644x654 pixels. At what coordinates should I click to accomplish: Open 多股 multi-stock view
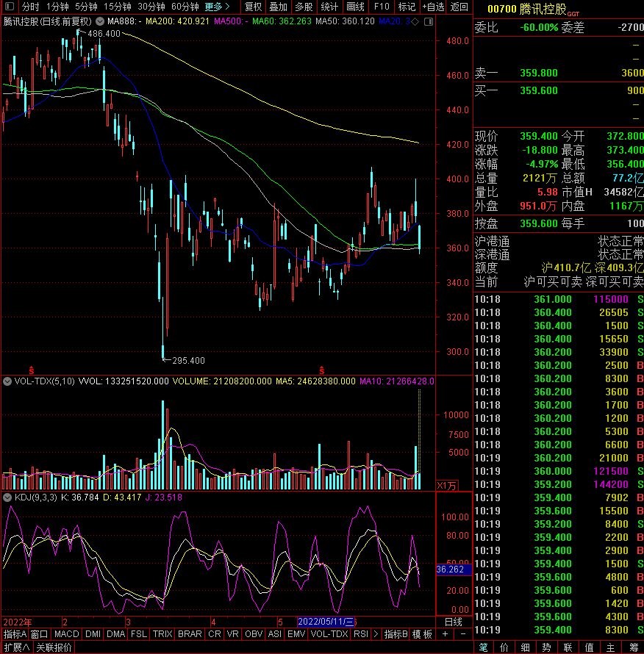coord(304,7)
